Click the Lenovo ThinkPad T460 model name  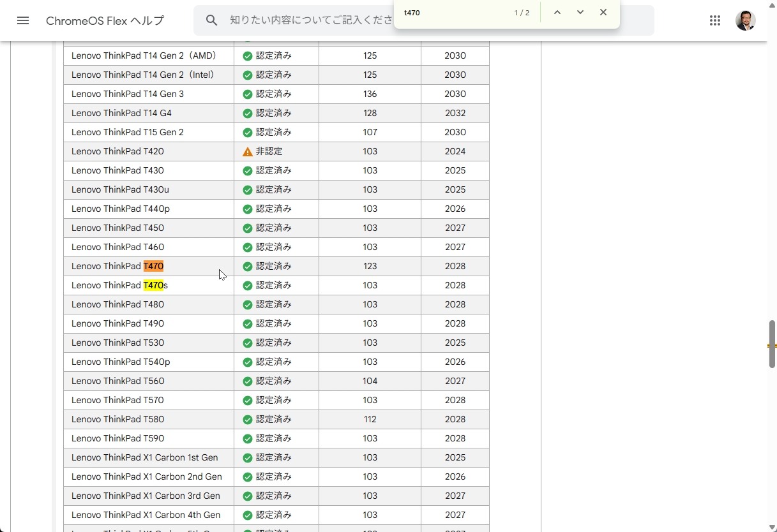click(x=117, y=247)
